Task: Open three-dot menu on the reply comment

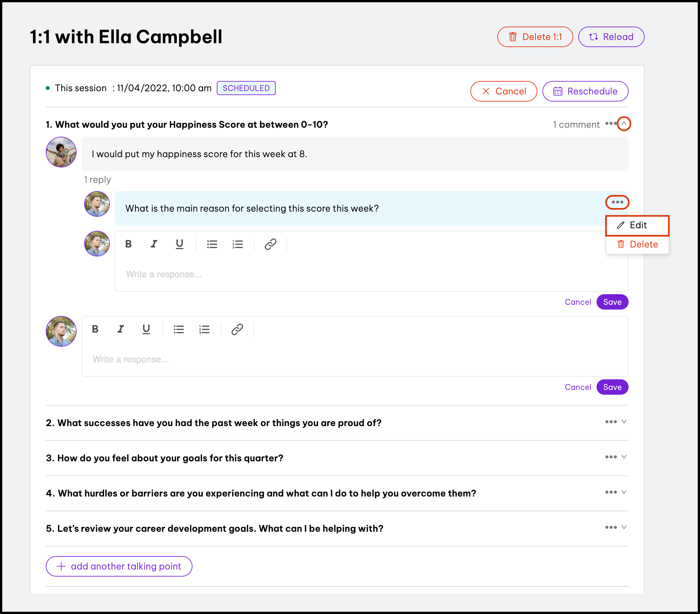Action: [617, 202]
